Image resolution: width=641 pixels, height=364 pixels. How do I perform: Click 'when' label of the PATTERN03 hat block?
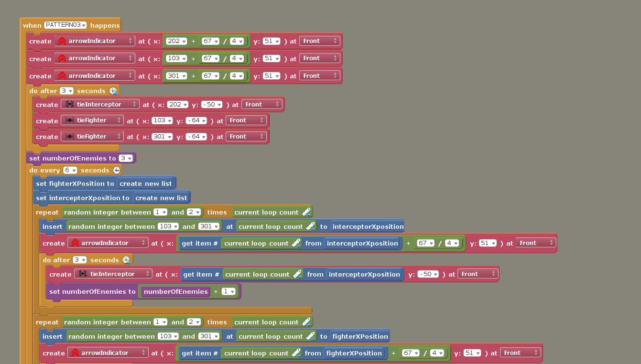(32, 25)
